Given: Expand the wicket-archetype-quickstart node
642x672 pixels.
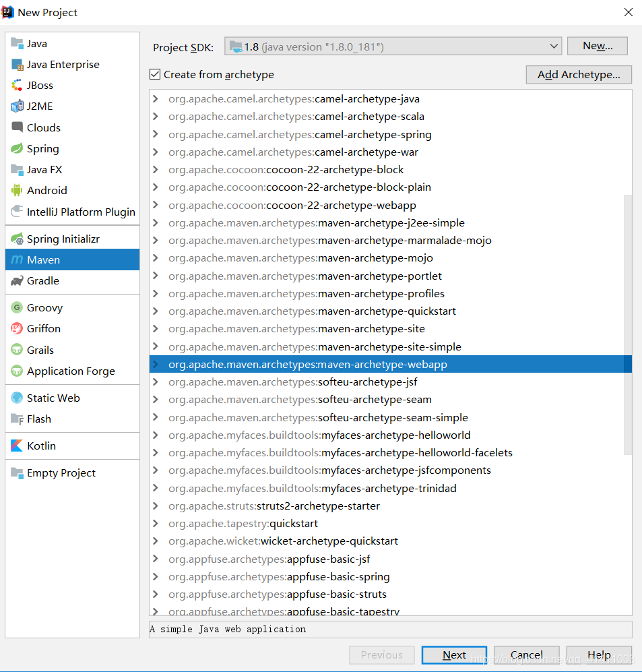Looking at the screenshot, I should tap(156, 541).
